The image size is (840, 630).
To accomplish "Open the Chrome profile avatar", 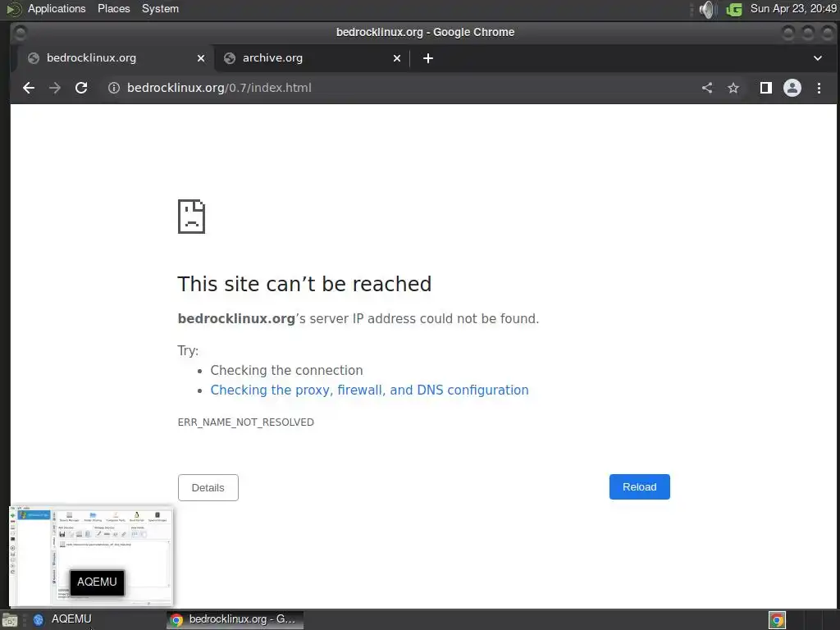I will (792, 88).
